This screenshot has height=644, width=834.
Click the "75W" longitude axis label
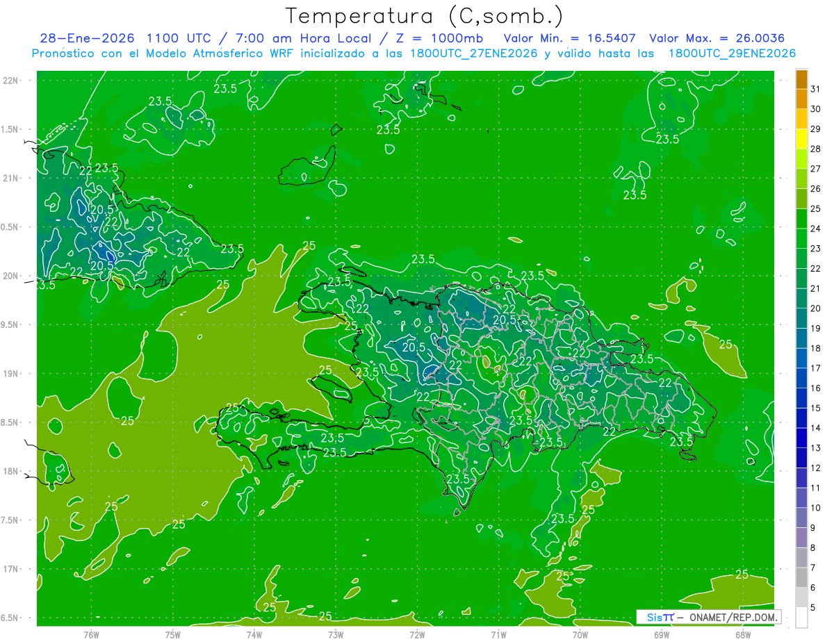pyautogui.click(x=172, y=635)
